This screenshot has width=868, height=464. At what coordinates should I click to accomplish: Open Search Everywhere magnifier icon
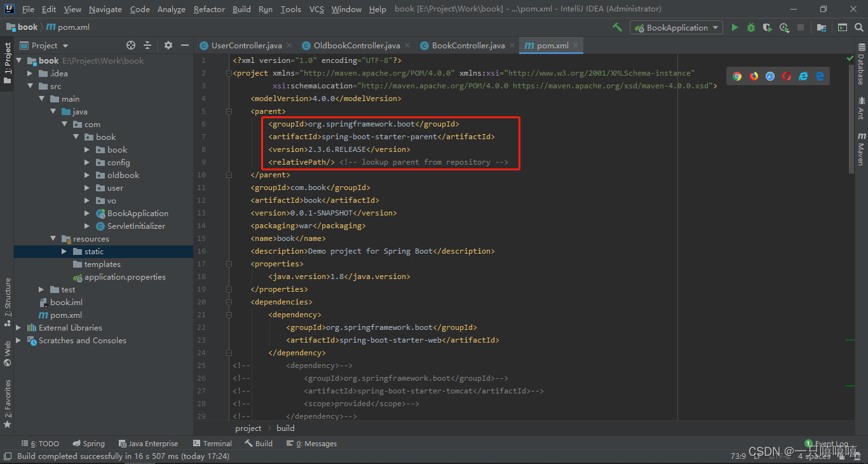coord(859,27)
